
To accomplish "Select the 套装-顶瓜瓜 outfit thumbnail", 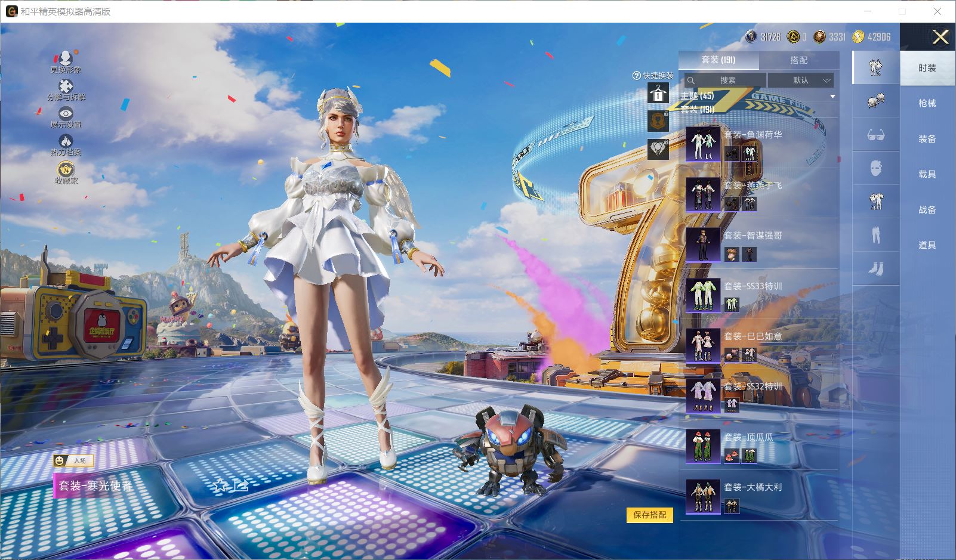I will (x=703, y=446).
